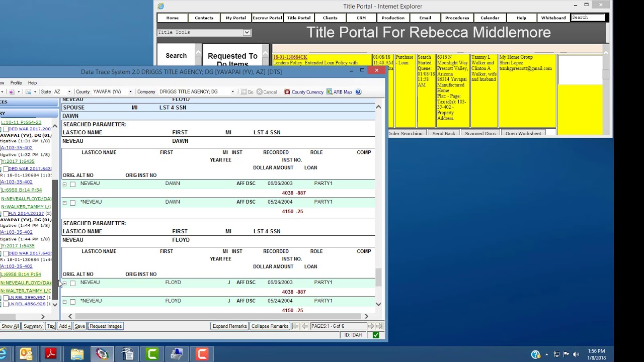Check the NEVEAU FLOYD 06/06/2003 row checkbox
This screenshot has width=644, height=362.
72,283
